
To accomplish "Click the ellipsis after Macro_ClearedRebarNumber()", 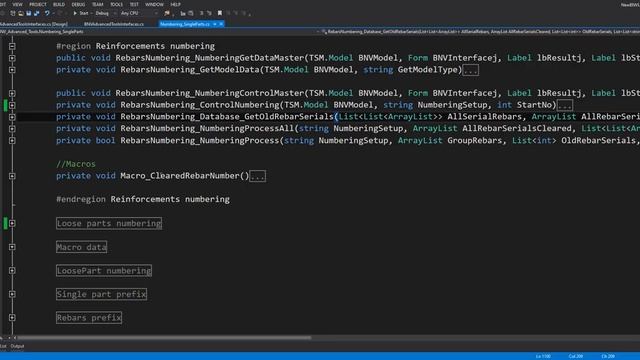I will pos(258,176).
